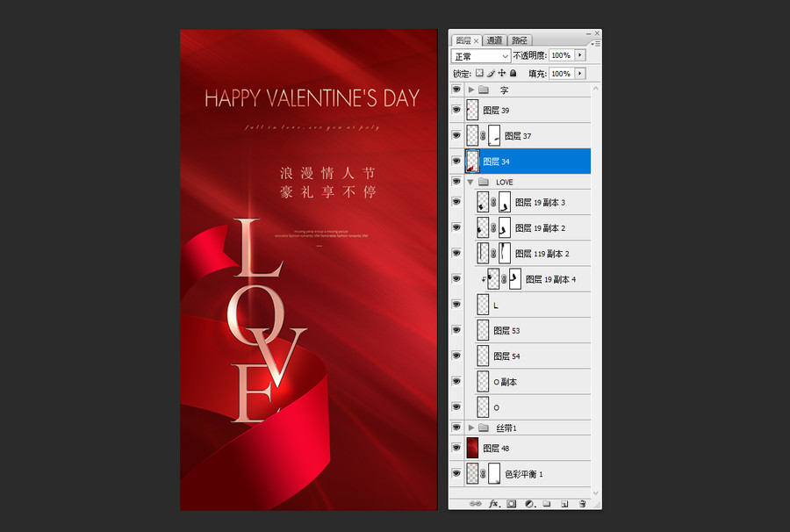
Task: Create a new adjustment layer via half-circle icon
Action: coord(529,503)
